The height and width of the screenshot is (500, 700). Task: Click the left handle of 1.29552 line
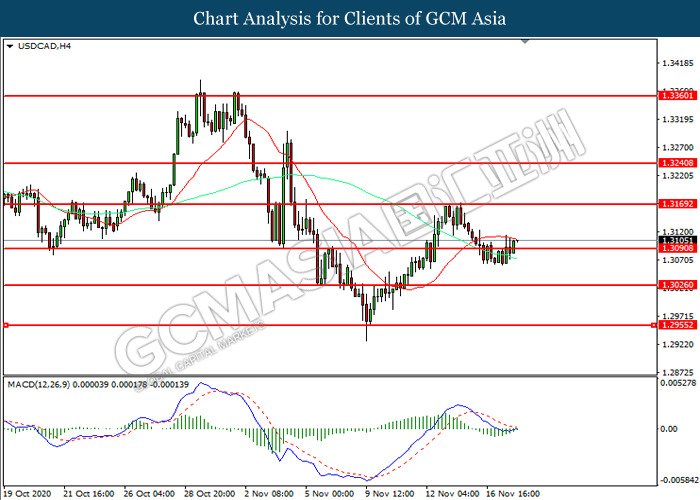[x=5, y=325]
